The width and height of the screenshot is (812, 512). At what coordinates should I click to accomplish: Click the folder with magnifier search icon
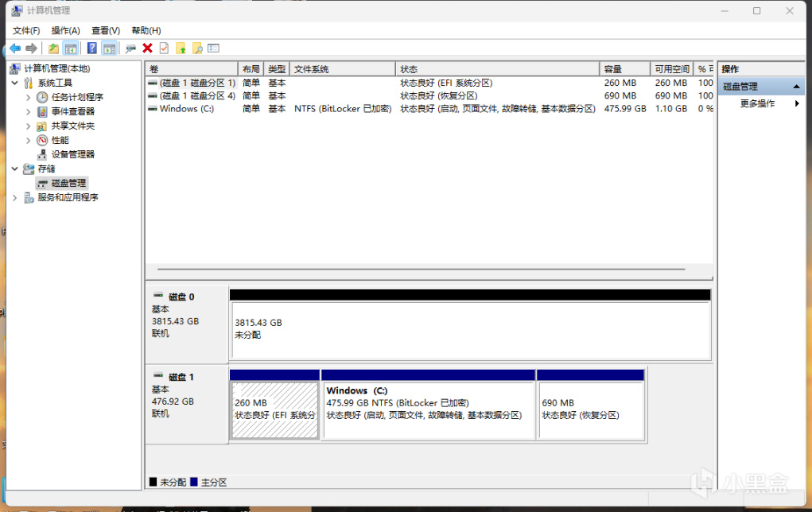click(197, 48)
